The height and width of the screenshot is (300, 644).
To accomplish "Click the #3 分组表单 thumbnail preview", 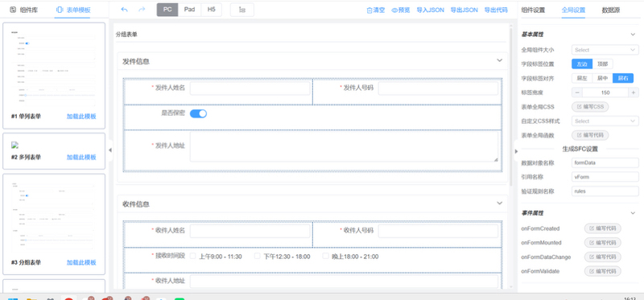I will [x=54, y=216].
